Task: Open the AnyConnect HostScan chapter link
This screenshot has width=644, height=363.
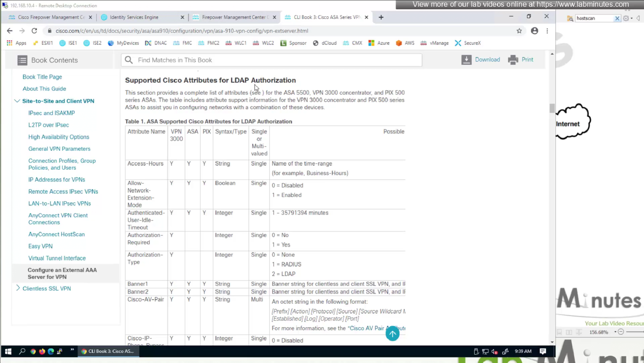Action: click(x=56, y=234)
